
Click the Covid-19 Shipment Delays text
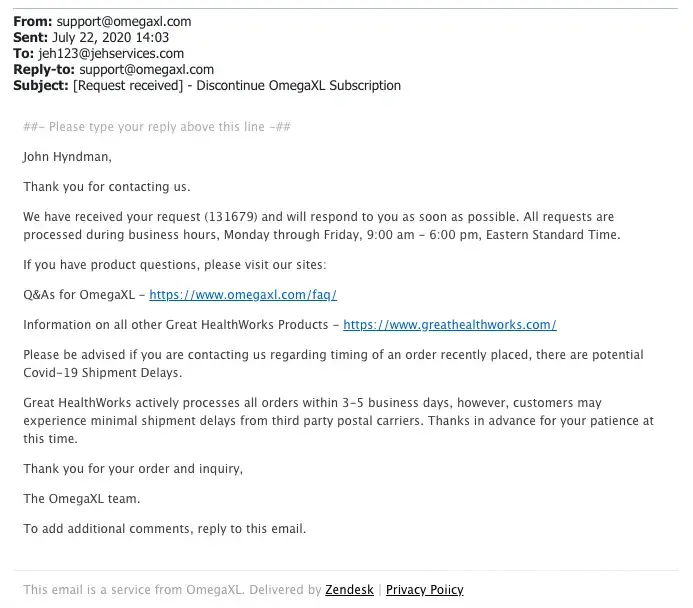click(99, 373)
